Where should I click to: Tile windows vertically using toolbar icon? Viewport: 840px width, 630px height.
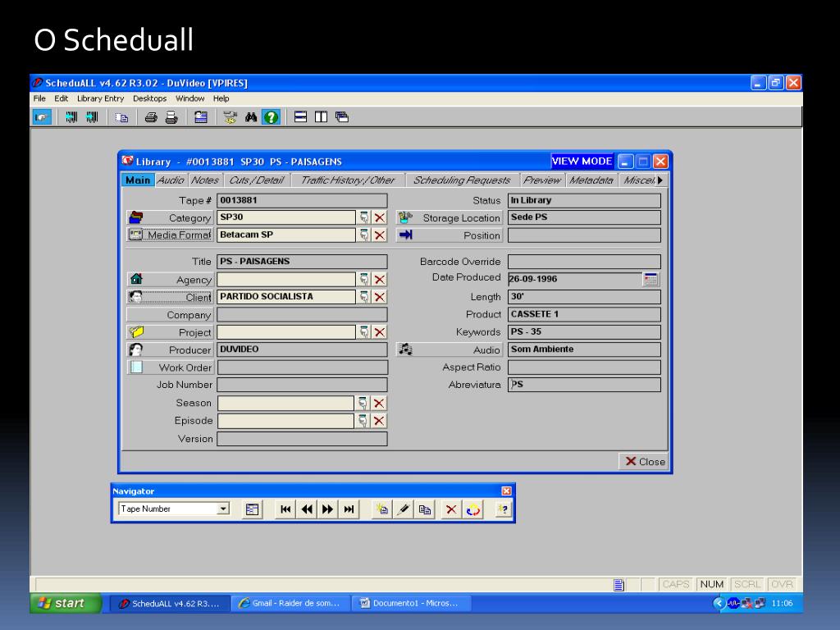(321, 116)
